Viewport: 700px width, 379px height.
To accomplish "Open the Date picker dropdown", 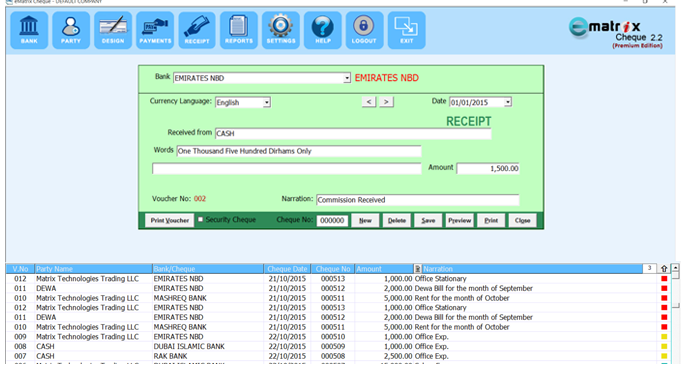I will [x=508, y=102].
